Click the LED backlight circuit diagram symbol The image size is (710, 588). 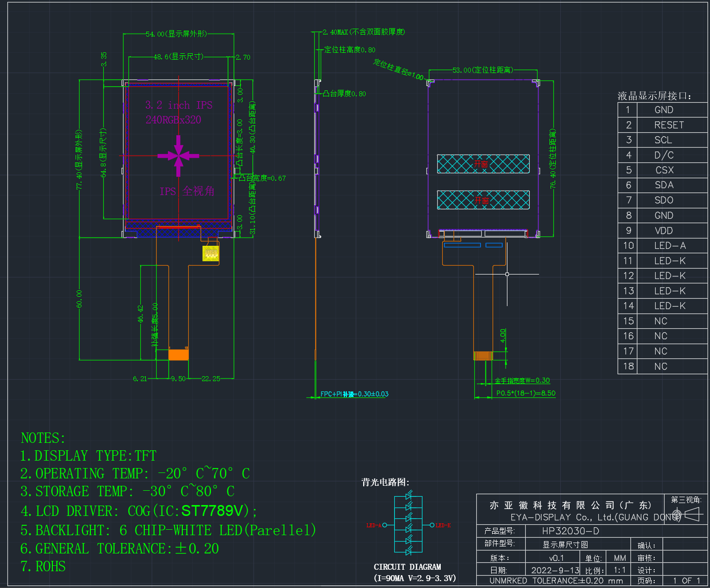(409, 524)
